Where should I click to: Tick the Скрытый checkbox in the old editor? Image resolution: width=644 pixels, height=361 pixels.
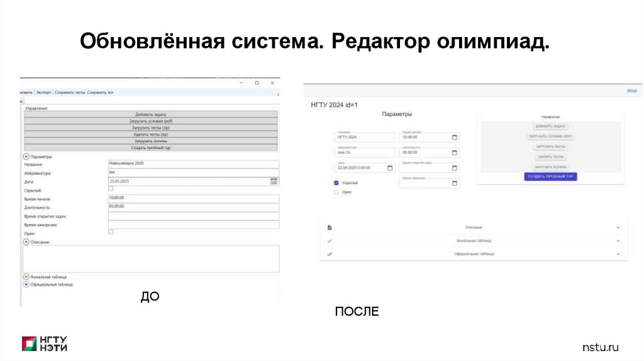coord(111,189)
